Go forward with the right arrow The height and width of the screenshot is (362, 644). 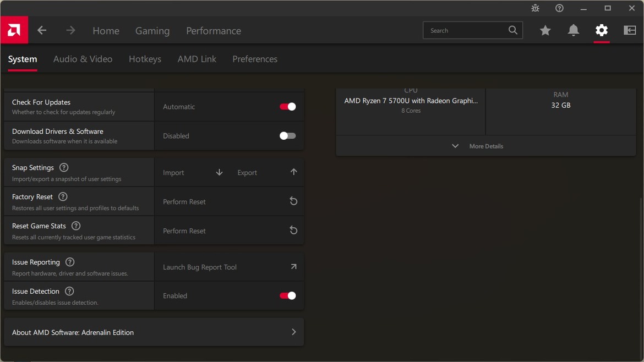point(70,30)
